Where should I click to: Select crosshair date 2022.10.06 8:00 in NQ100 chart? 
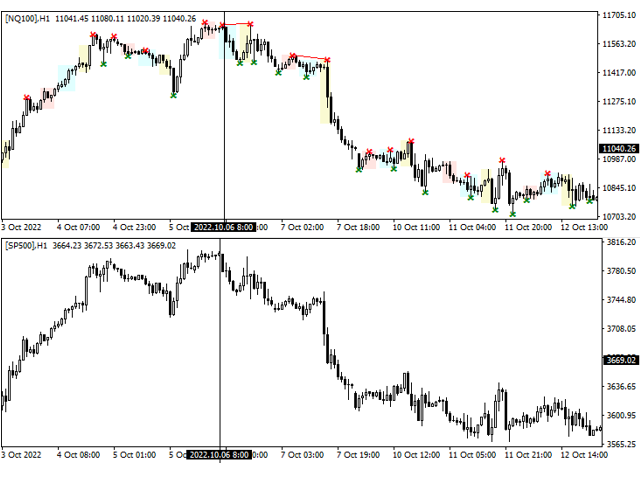click(223, 227)
